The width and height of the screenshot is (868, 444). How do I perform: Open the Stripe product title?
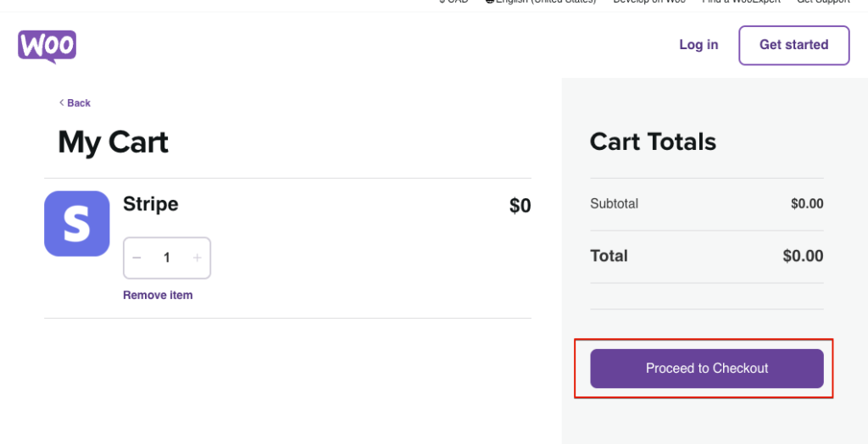(151, 203)
